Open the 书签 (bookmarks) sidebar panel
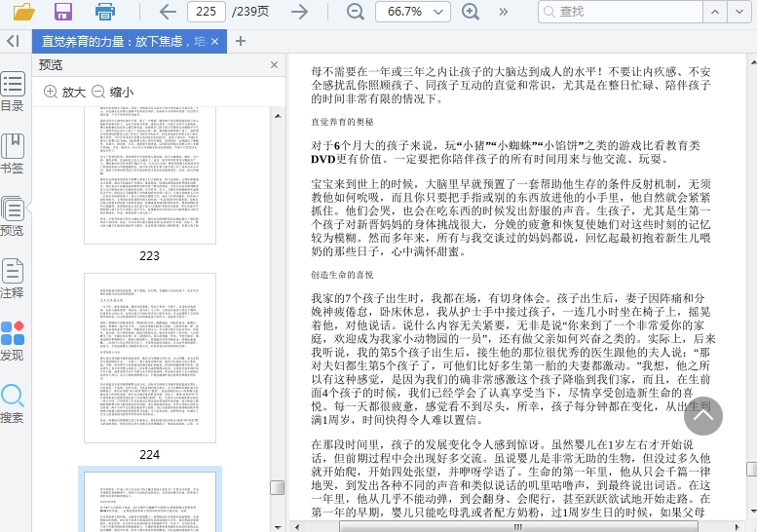The image size is (757, 532). pyautogui.click(x=13, y=153)
